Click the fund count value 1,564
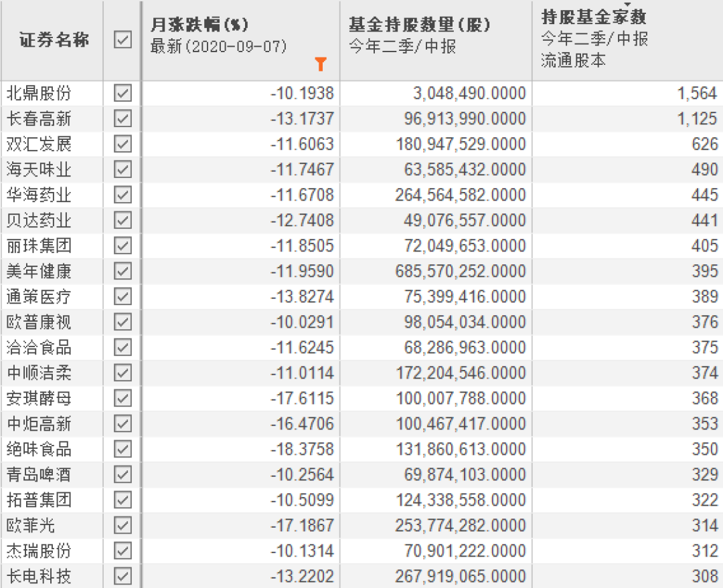 pyautogui.click(x=697, y=93)
